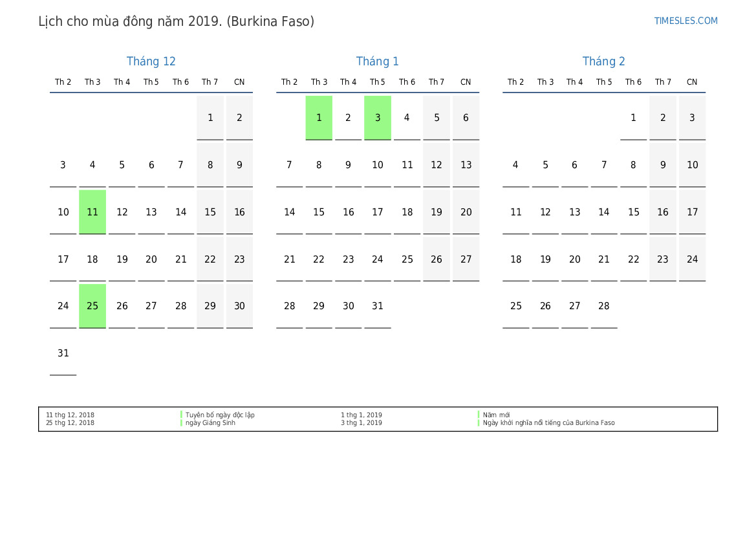Click December 31 date cell
Image resolution: width=756 pixels, height=535 pixels.
(63, 353)
